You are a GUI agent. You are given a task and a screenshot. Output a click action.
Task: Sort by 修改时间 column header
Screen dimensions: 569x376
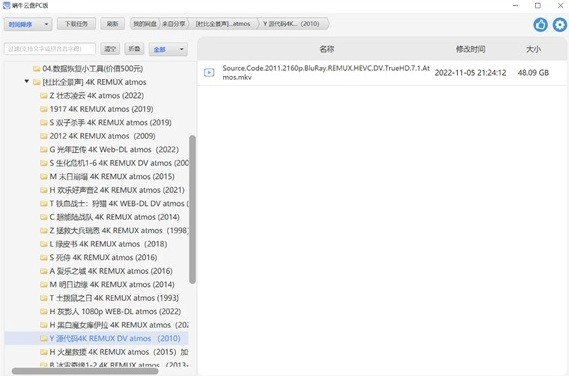pyautogui.click(x=470, y=49)
